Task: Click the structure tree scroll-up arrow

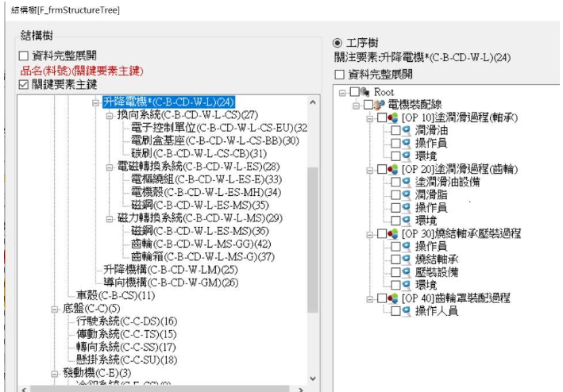Action: pos(313,102)
